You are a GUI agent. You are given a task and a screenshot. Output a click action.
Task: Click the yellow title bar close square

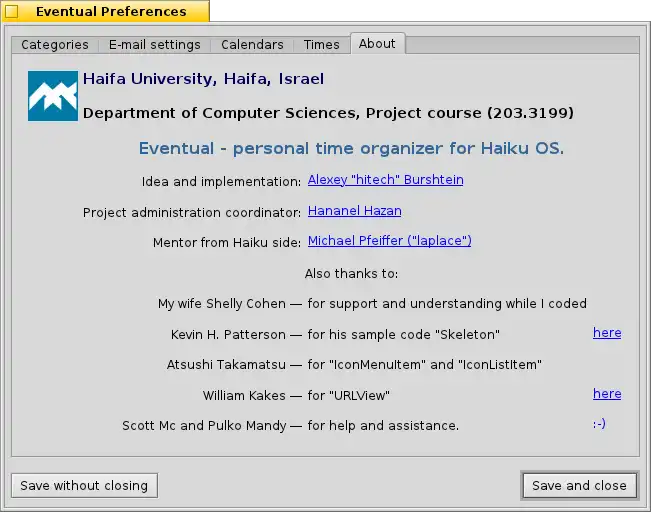[x=12, y=12]
